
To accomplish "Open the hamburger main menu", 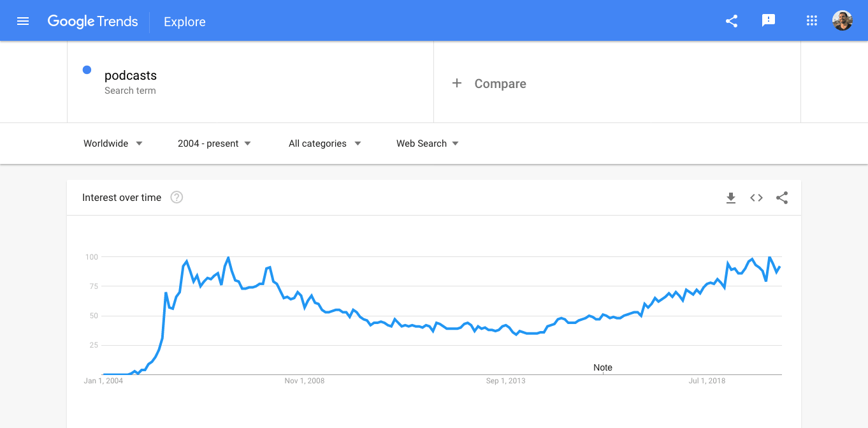I will point(23,21).
